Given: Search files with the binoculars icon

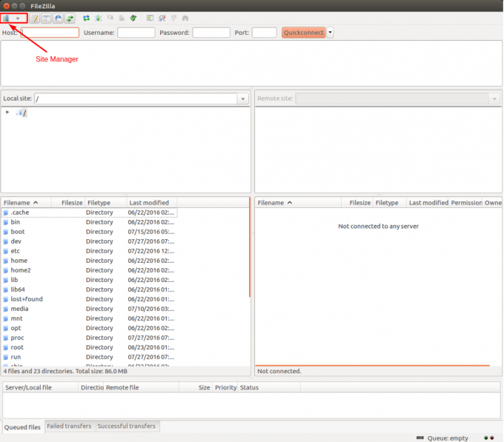Looking at the screenshot, I should (x=185, y=19).
